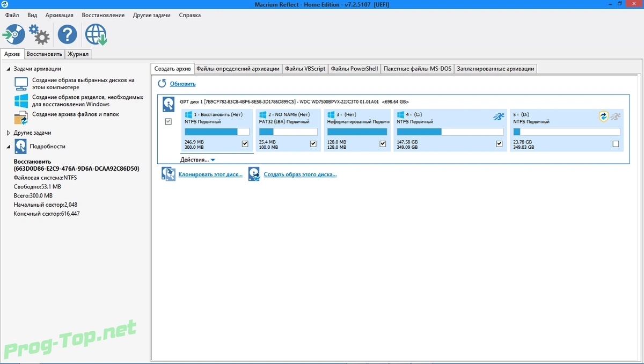This screenshot has width=644, height=364.
Task: Click the GPT disk 1 hard drive icon
Action: coord(169,103)
